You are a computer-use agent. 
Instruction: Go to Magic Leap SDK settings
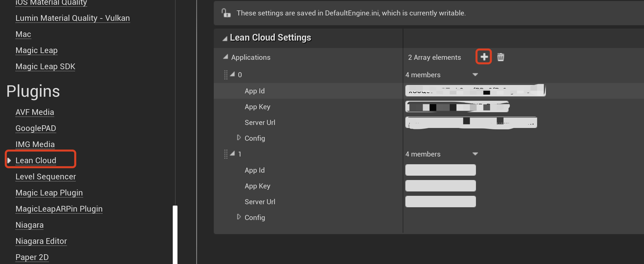coord(45,67)
